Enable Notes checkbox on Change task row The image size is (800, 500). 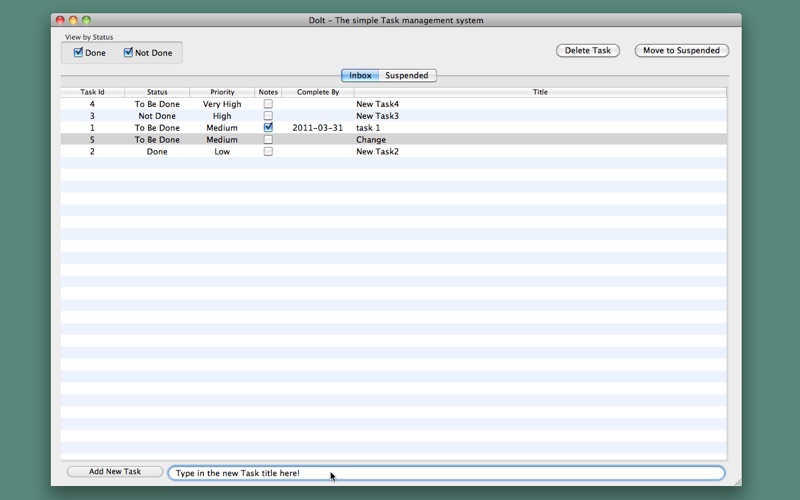click(x=268, y=139)
